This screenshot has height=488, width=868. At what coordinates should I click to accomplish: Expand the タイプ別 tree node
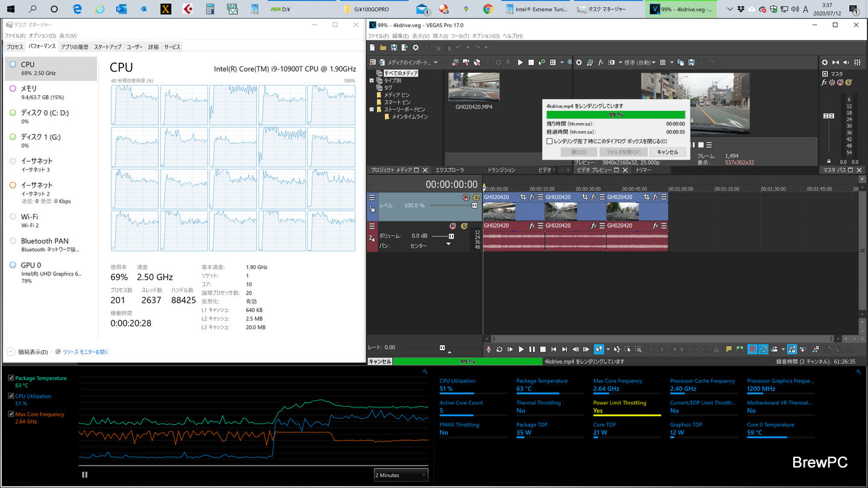click(372, 80)
